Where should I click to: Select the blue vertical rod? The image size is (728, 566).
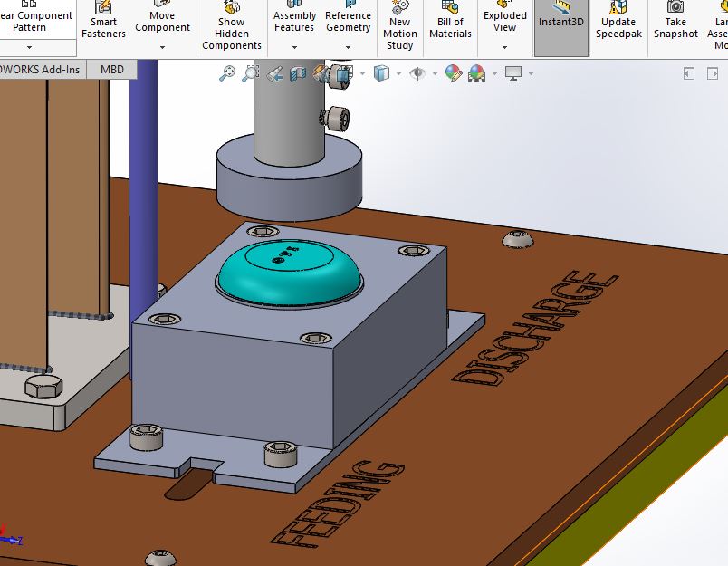click(144, 186)
